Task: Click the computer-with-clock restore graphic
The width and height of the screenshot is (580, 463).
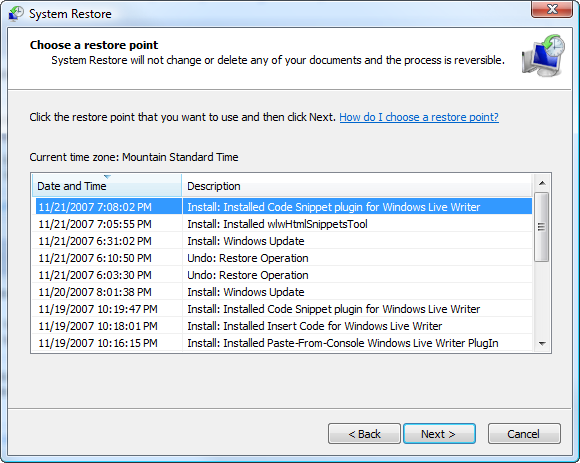Action: 543,55
